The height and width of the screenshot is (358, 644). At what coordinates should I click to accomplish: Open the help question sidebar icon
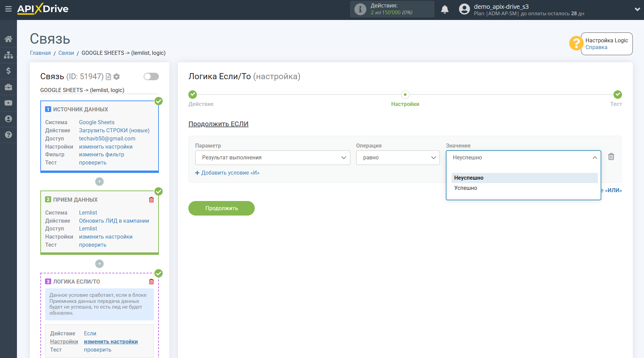[x=8, y=135]
